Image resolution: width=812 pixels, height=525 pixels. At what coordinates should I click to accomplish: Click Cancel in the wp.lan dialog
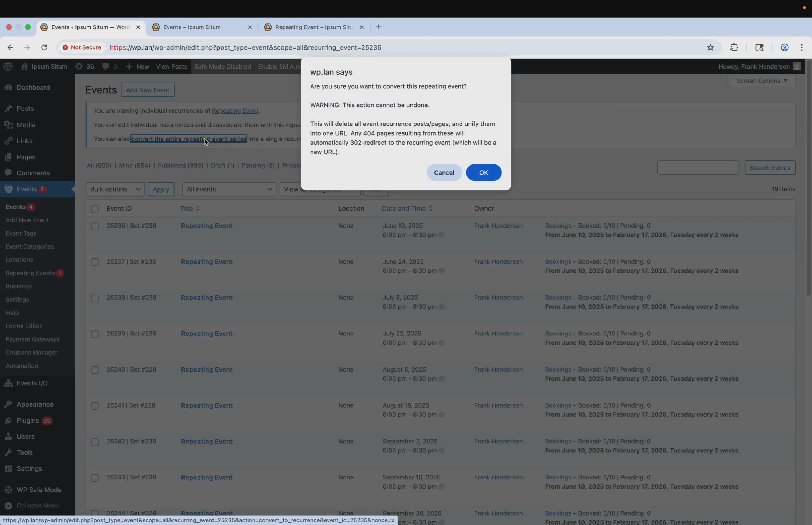click(x=444, y=172)
